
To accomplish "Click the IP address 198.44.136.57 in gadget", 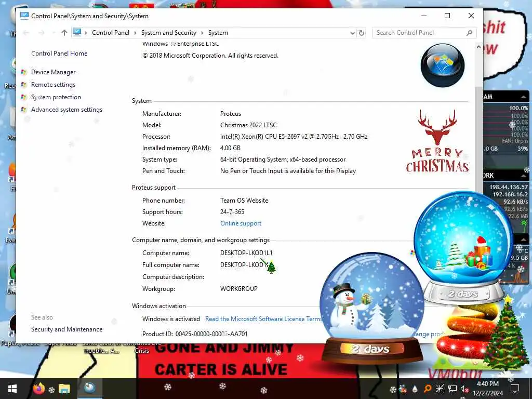I will pos(508,187).
